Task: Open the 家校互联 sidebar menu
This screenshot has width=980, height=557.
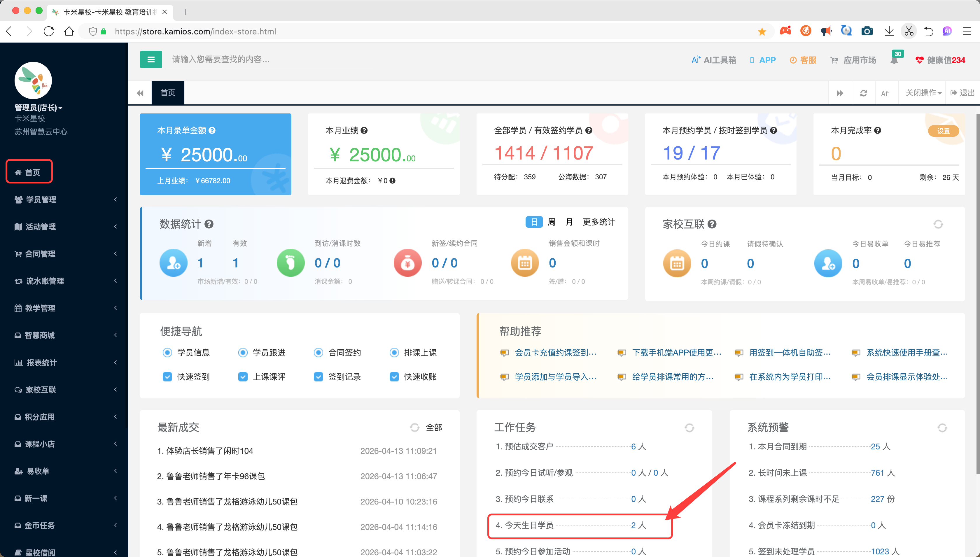Action: coord(64,389)
